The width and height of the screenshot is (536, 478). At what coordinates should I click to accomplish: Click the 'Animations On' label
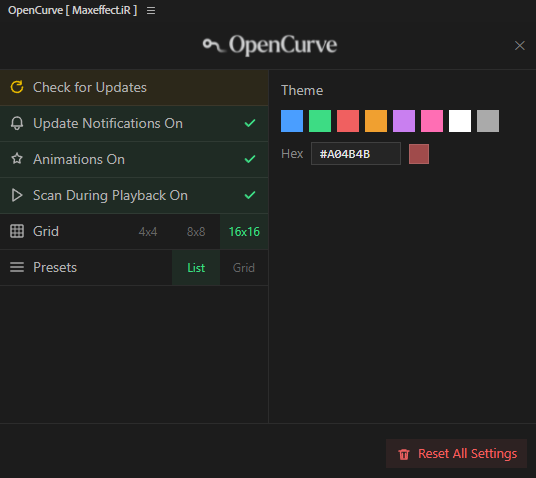point(79,159)
